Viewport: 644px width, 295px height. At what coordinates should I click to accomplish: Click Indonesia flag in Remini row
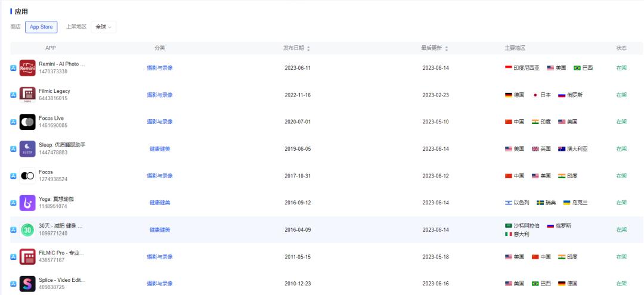(509, 68)
